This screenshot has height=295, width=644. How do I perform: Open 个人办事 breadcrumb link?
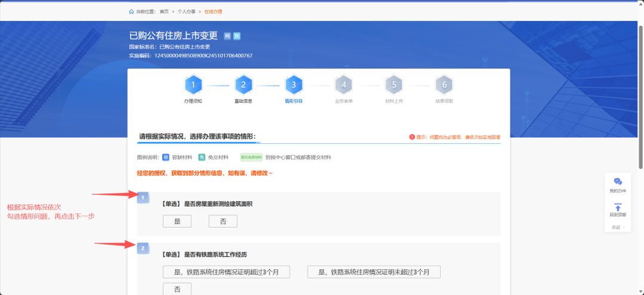tap(186, 11)
